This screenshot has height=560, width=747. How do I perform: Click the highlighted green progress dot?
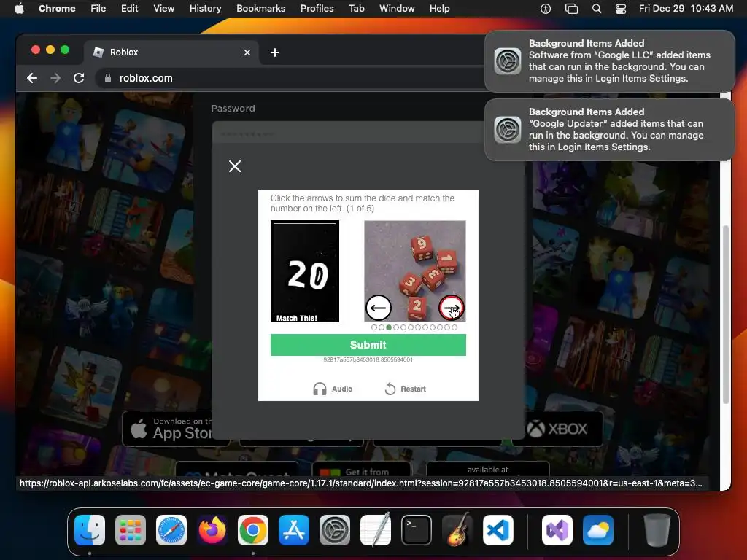tap(389, 327)
